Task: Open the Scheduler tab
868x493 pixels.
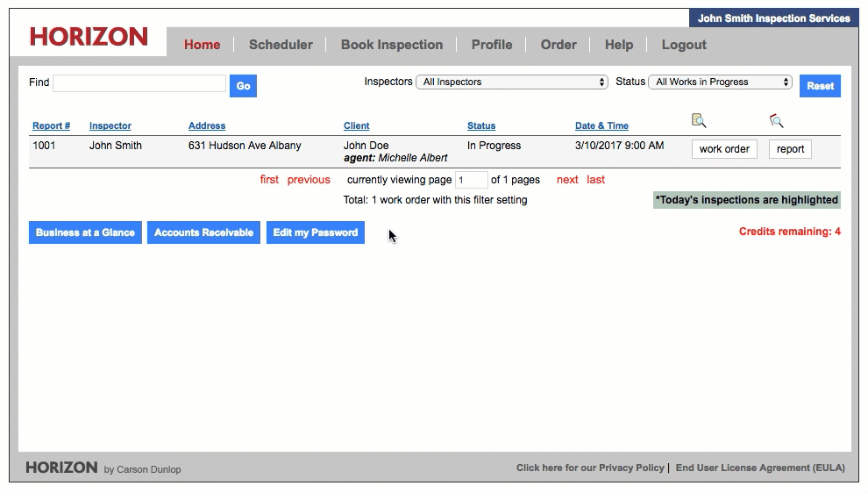Action: 281,45
